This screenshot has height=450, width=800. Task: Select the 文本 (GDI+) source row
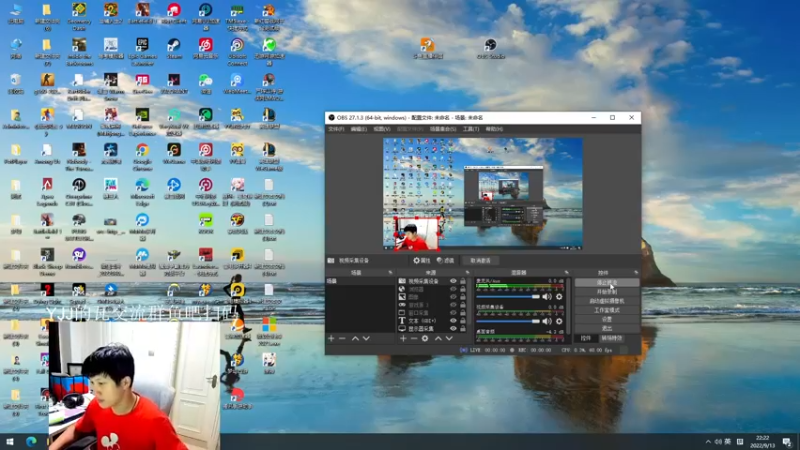pyautogui.click(x=432, y=321)
